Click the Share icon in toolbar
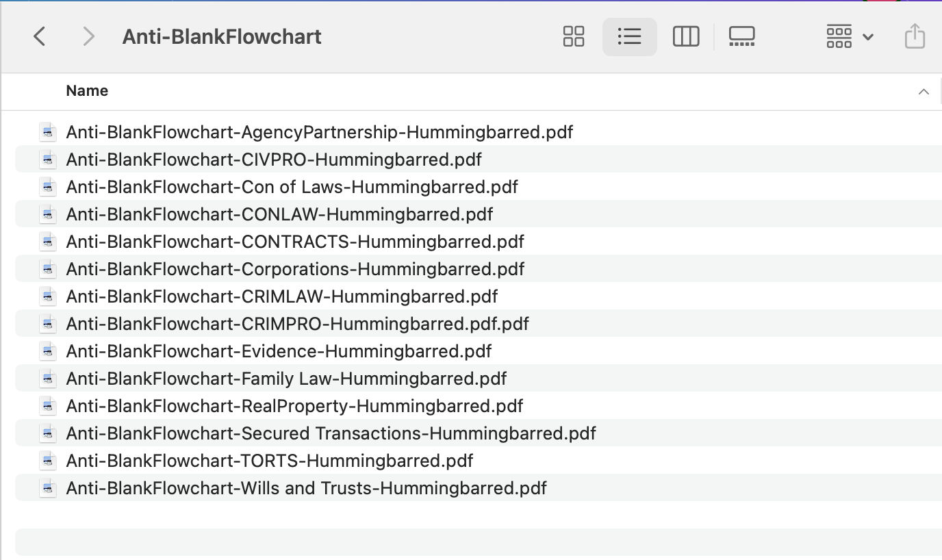 click(x=915, y=36)
